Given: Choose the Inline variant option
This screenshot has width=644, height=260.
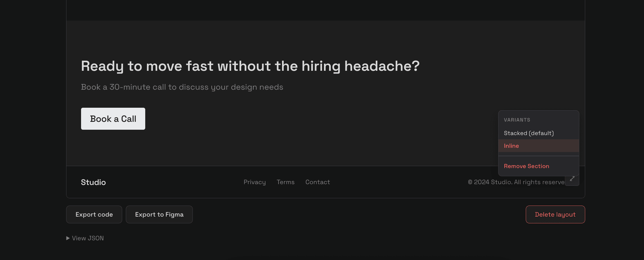Looking at the screenshot, I should 511,146.
